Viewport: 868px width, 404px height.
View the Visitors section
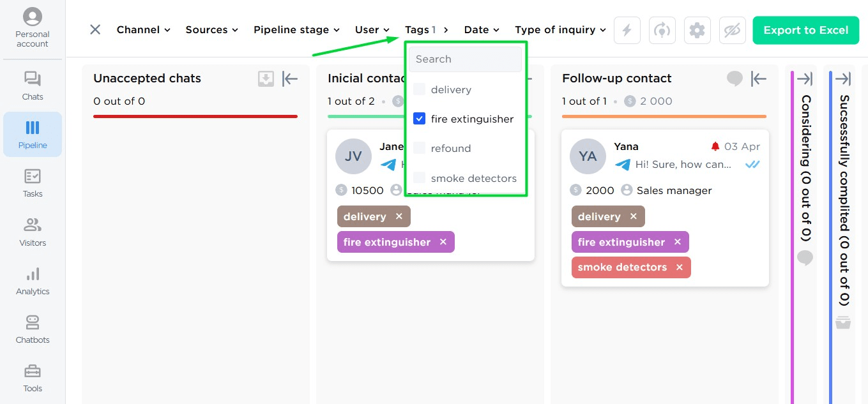coord(32,232)
